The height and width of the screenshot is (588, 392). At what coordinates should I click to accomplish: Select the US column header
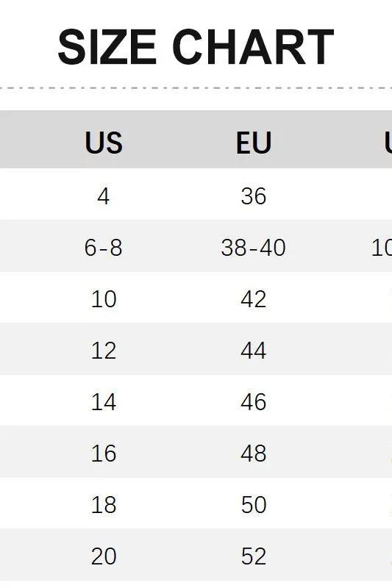(x=104, y=143)
